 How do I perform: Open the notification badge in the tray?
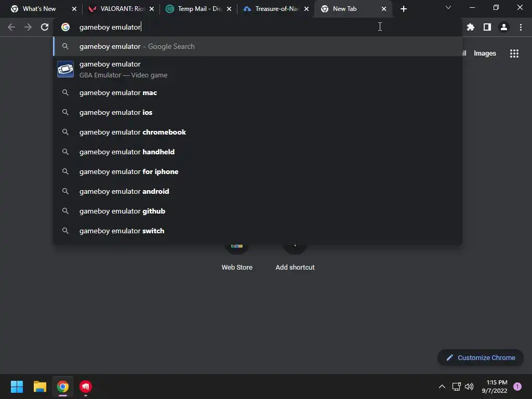pos(517,387)
